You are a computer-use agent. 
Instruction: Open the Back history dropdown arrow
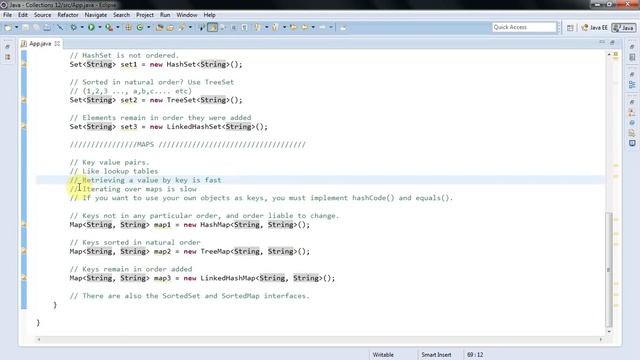(x=313, y=27)
